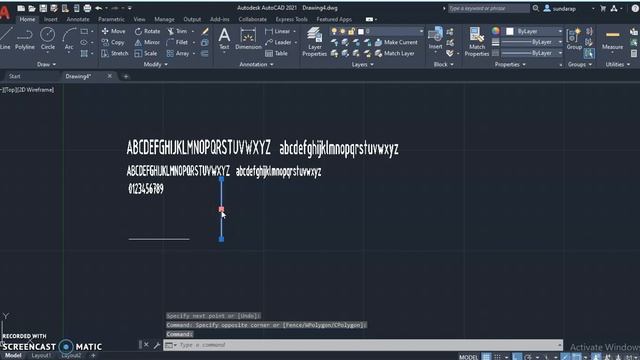
Task: Select the Arc tool
Action: (x=69, y=39)
